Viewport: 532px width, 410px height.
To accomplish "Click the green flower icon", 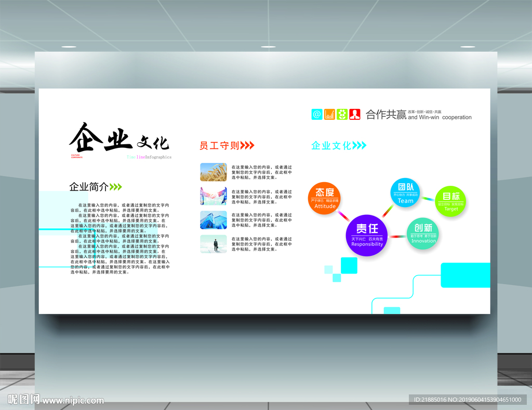I will pyautogui.click(x=342, y=114).
